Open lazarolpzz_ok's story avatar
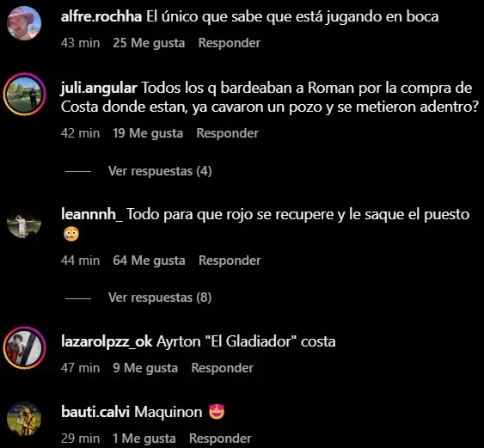This screenshot has width=484, height=448. (x=24, y=348)
